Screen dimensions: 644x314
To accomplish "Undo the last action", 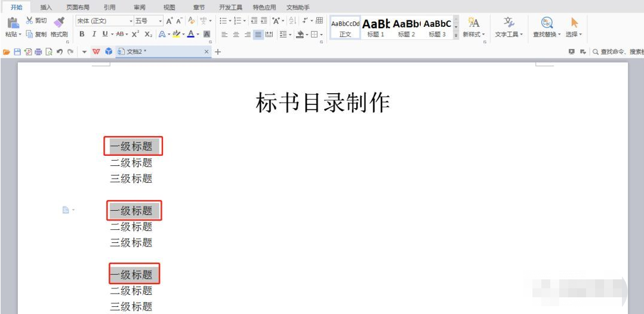I will click(x=60, y=52).
